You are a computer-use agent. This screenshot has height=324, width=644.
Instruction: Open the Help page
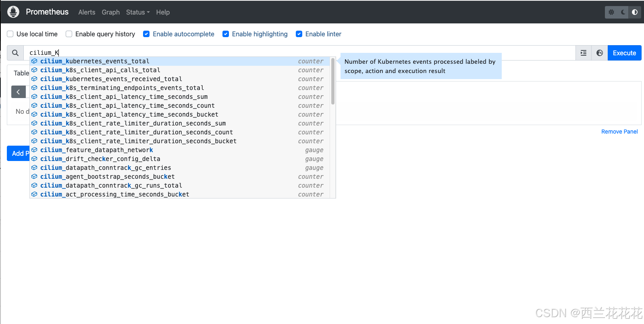[x=163, y=12]
